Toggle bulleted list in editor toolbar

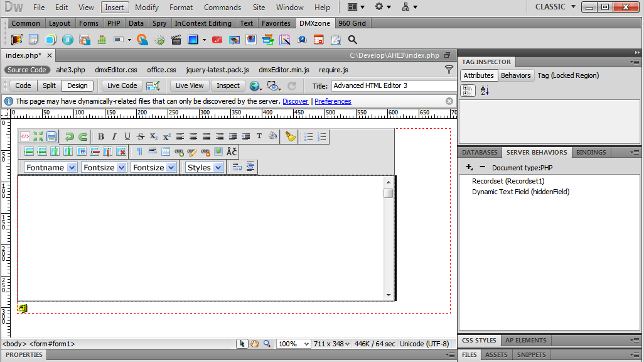[x=308, y=136]
